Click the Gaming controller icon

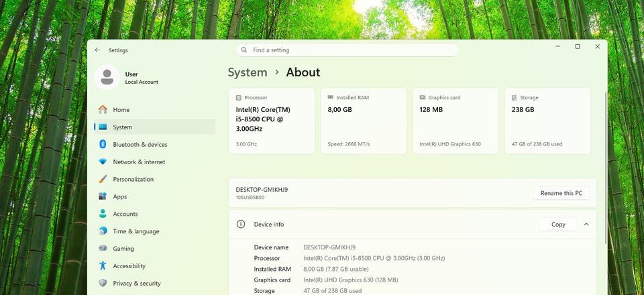[x=103, y=248]
